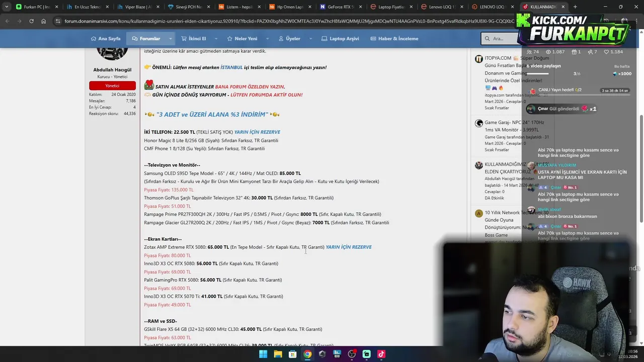
Task: Click Game Garaj sidebar avatar icon
Action: pyautogui.click(x=479, y=123)
